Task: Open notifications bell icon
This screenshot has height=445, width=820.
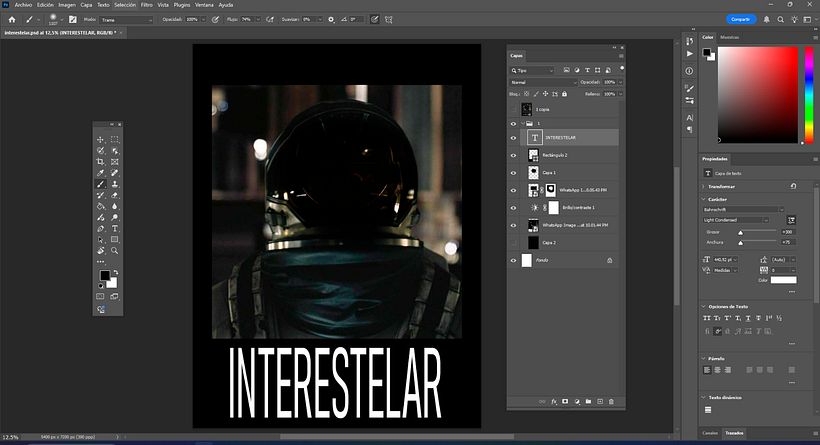Action: (x=767, y=19)
